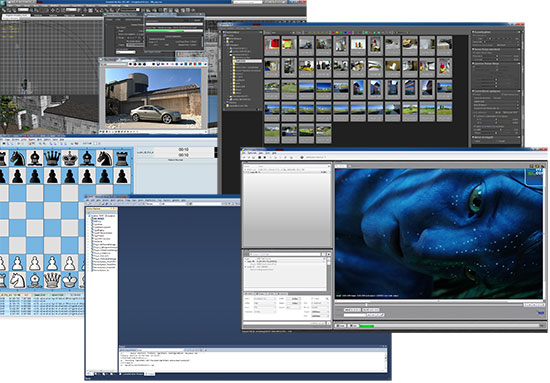The width and height of the screenshot is (550, 383).
Task: Select the black king on the chess board
Action: point(69,158)
